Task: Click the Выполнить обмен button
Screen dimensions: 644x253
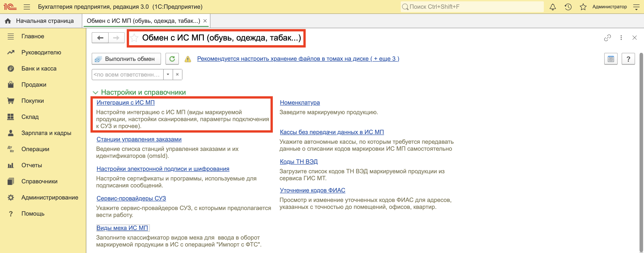Action: tap(126, 59)
